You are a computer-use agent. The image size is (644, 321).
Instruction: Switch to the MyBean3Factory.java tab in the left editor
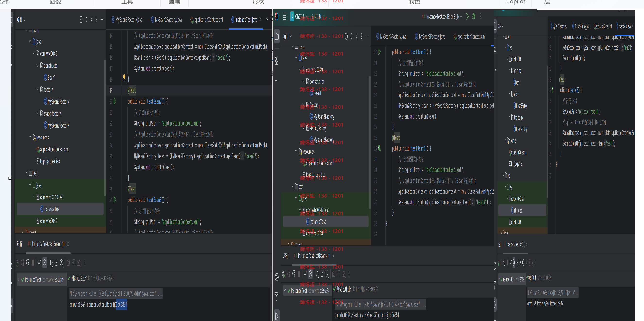point(127,20)
